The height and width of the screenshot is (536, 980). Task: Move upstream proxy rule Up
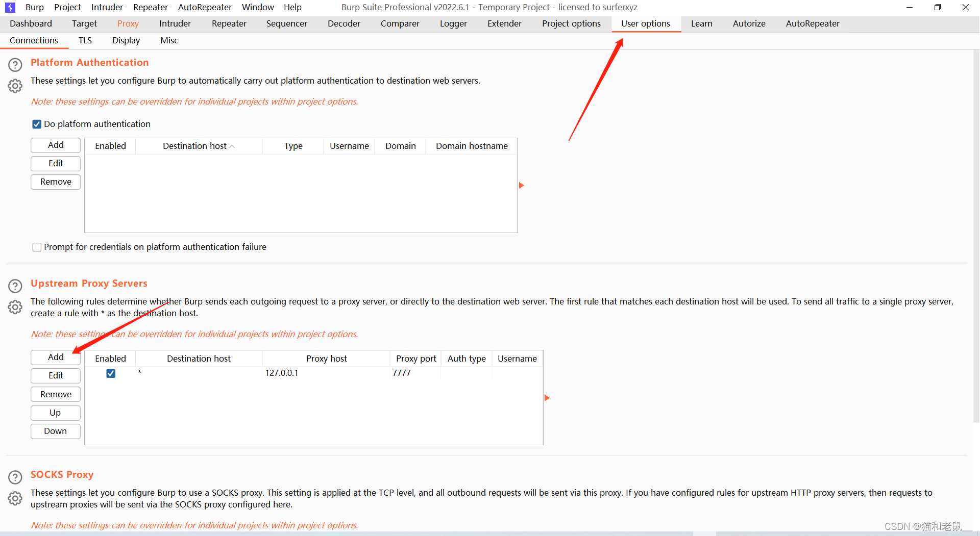[x=56, y=413]
